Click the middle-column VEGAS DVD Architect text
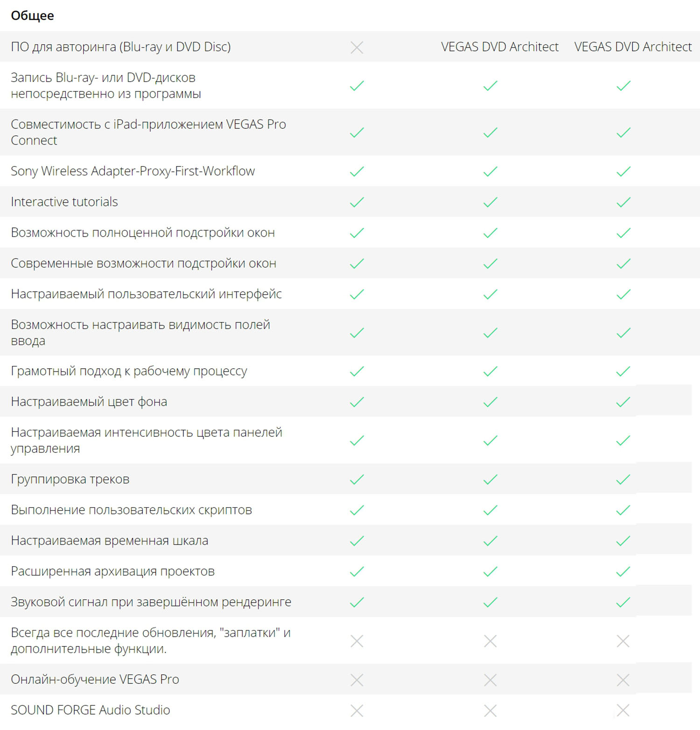The width and height of the screenshot is (700, 730). [x=499, y=47]
